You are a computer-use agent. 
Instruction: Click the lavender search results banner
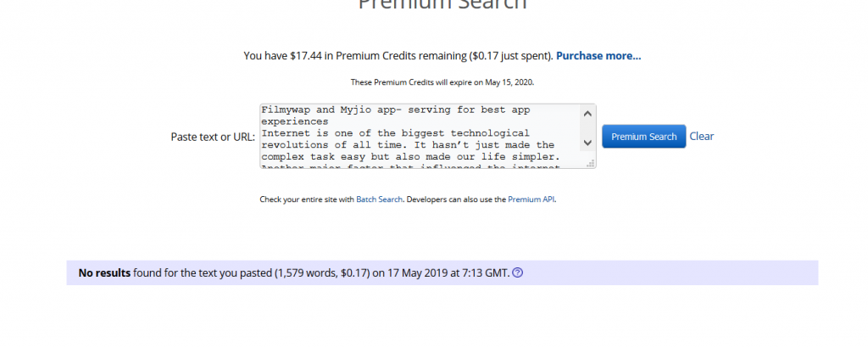coord(442,272)
